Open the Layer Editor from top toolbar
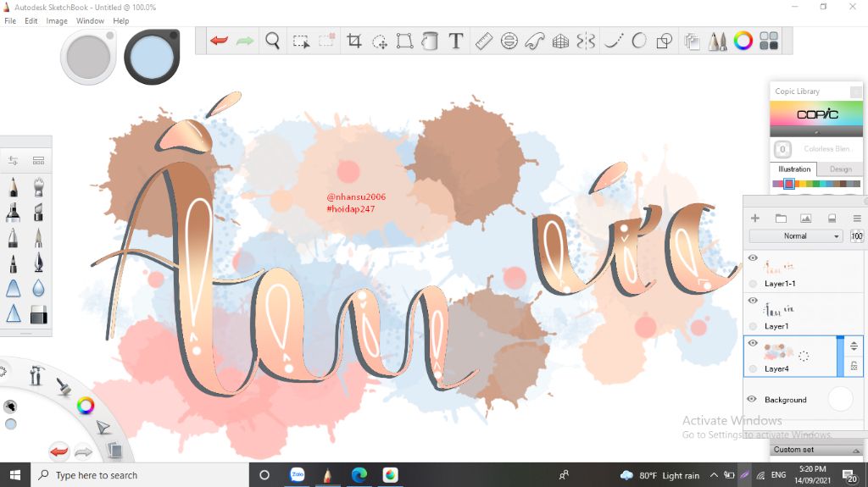Viewport: 868px width, 487px height. click(x=692, y=42)
